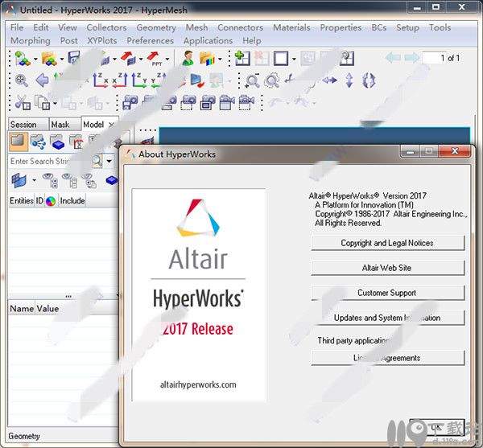The image size is (483, 448).
Task: Open the dropdown arrow beside New Model icon
Action: coord(35,59)
